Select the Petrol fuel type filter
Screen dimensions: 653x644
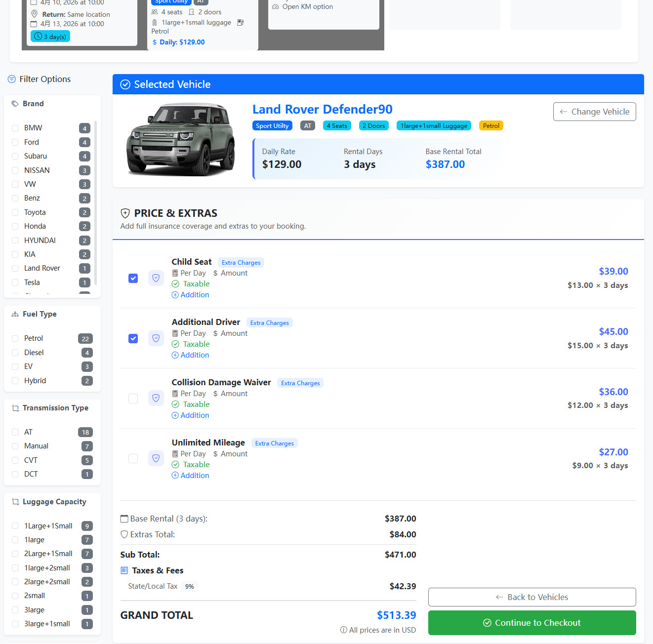point(15,338)
